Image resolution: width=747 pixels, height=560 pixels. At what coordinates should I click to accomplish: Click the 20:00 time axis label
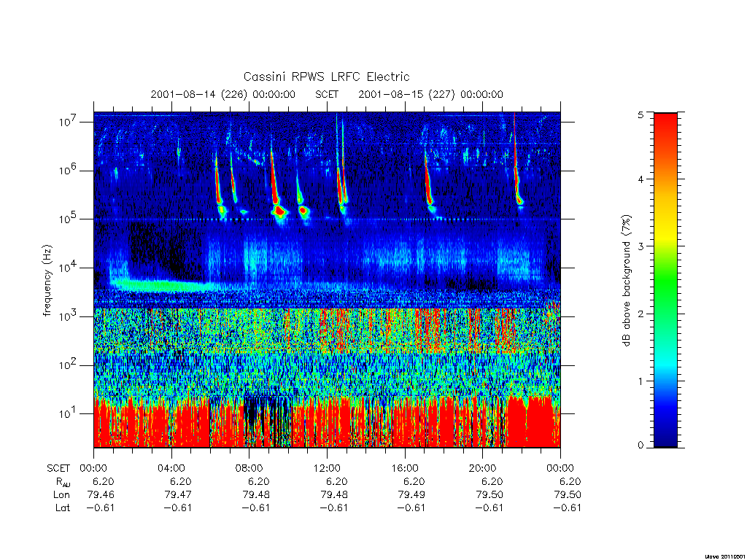[482, 468]
